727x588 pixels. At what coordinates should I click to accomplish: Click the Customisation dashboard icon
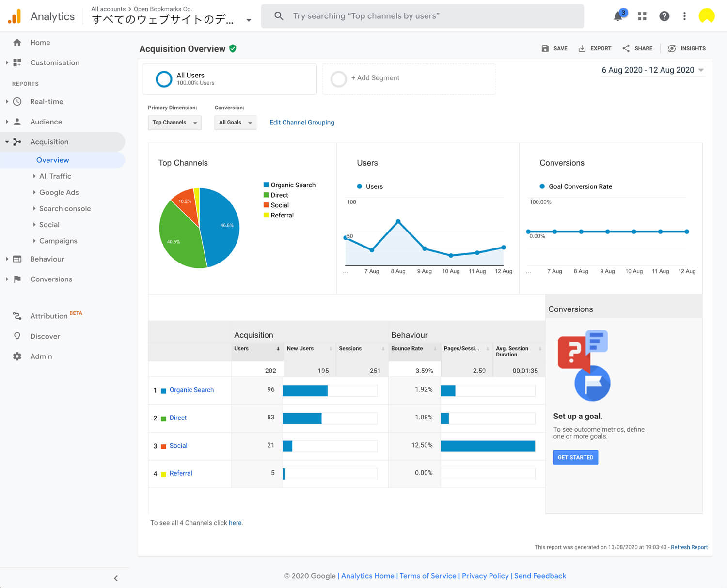17,62
